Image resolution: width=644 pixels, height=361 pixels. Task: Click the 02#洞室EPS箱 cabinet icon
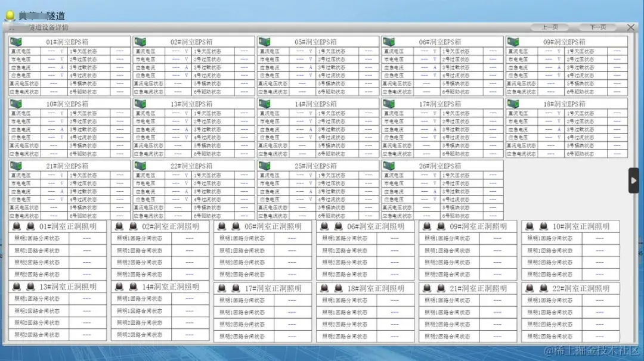tap(141, 42)
